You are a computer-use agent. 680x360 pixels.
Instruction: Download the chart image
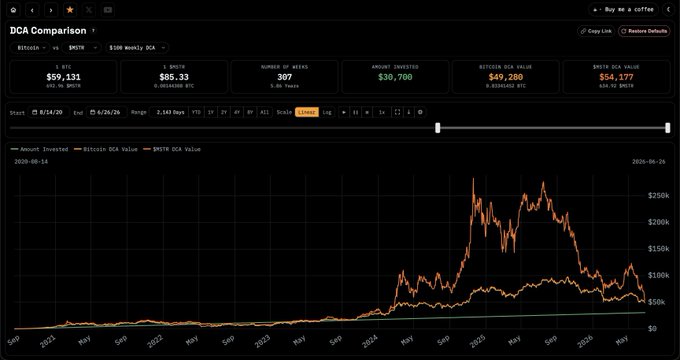[x=409, y=112]
